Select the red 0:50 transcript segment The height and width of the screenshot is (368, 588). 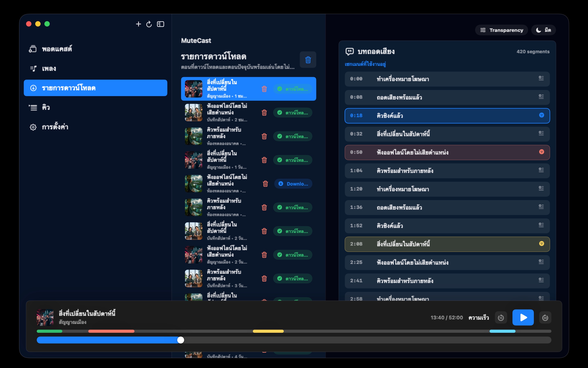tap(447, 152)
